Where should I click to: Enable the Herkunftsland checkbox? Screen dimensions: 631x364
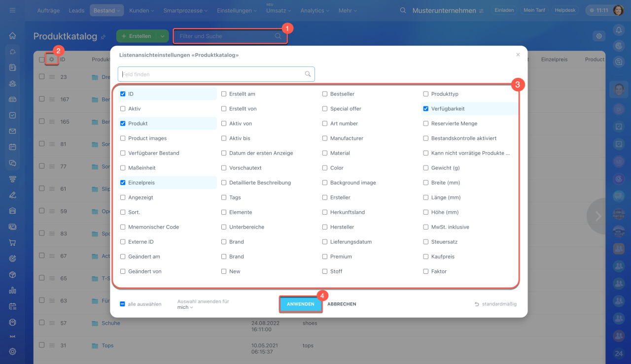(325, 212)
